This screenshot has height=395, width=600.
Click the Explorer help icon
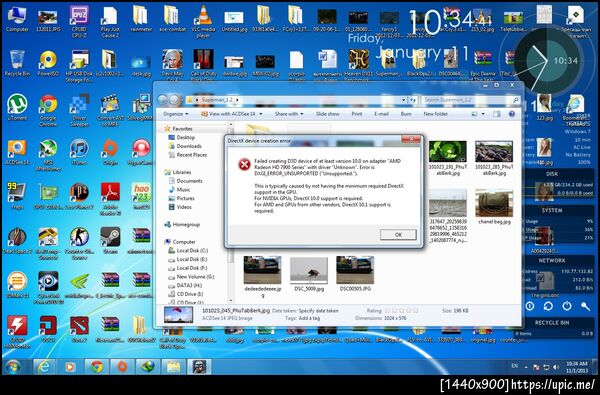point(511,114)
